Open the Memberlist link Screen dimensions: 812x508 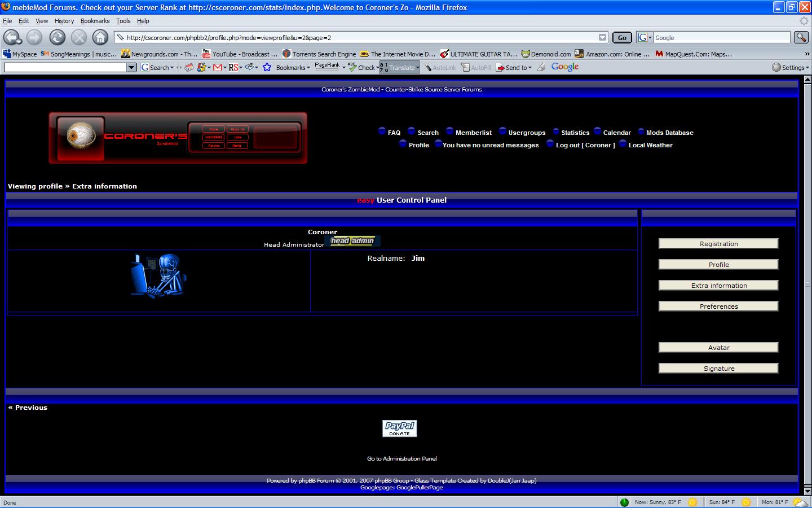click(x=473, y=133)
